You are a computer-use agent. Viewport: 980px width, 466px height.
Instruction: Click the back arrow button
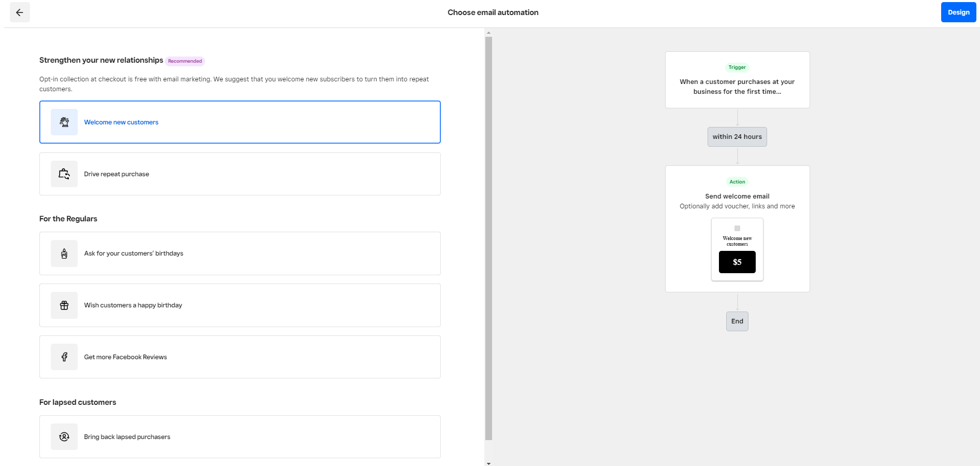click(x=20, y=12)
